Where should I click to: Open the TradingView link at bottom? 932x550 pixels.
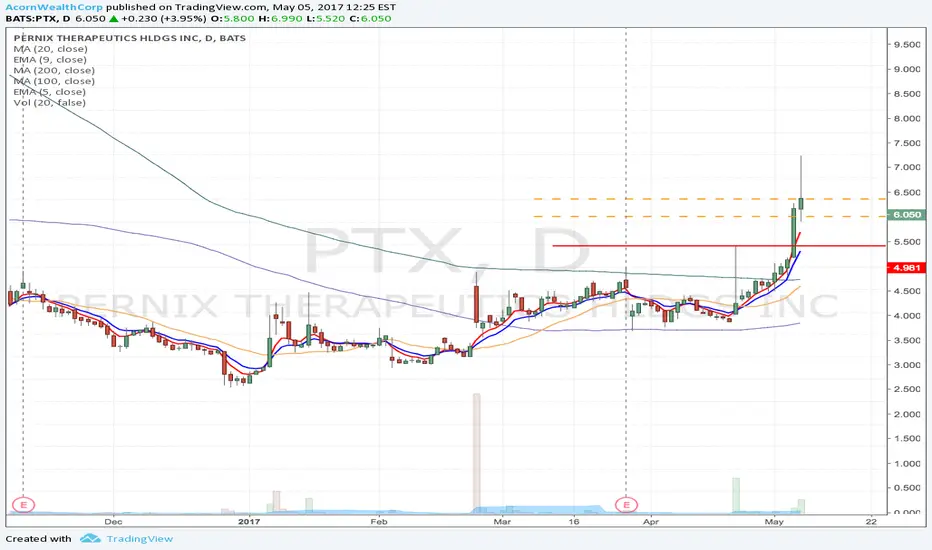pos(140,539)
